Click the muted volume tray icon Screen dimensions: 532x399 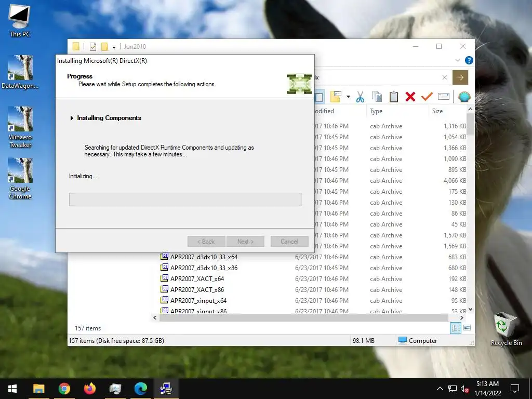pyautogui.click(x=464, y=389)
